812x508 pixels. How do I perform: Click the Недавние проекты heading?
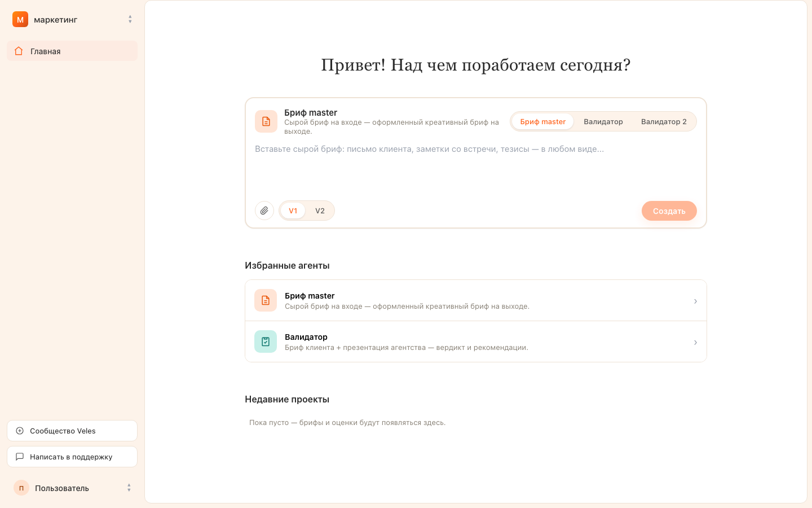tap(287, 399)
